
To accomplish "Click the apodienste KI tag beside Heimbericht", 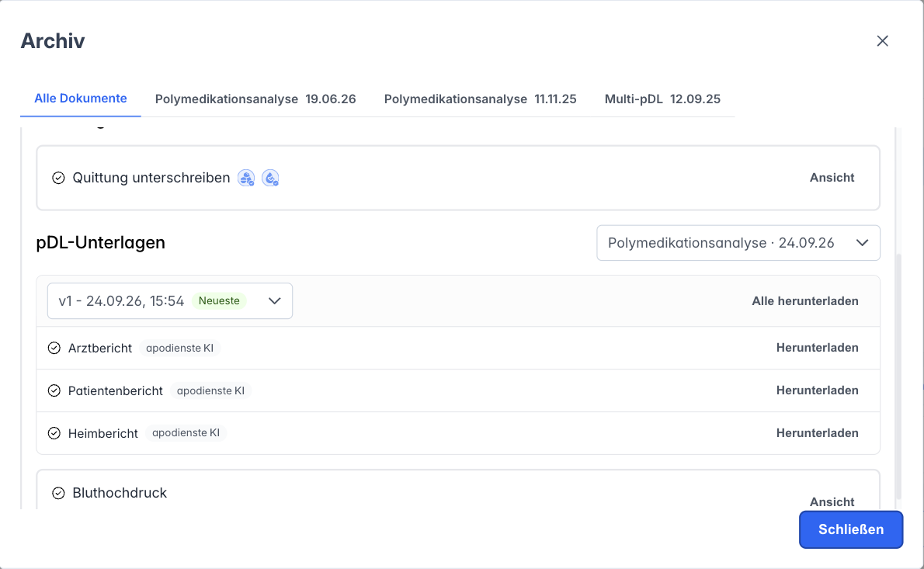I will click(x=186, y=433).
